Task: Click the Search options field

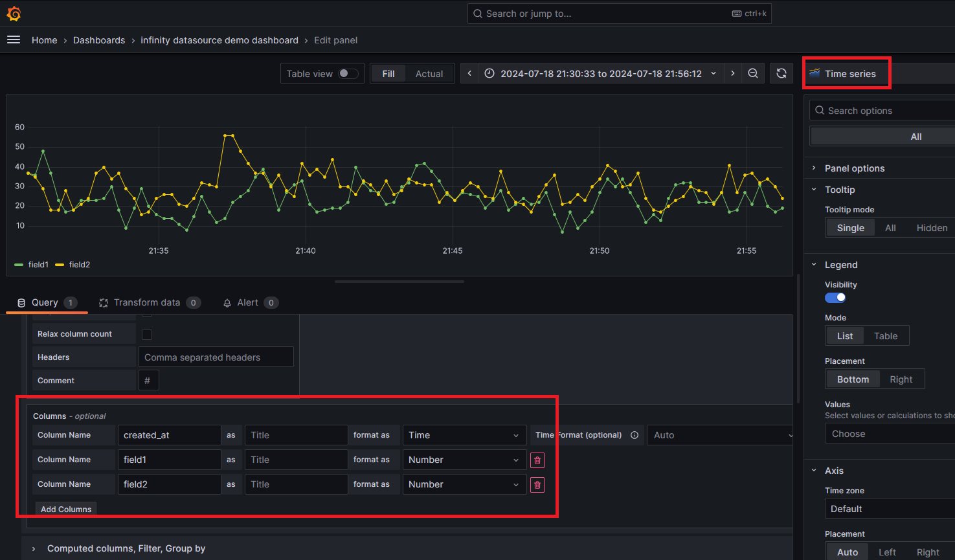Action: click(x=883, y=111)
